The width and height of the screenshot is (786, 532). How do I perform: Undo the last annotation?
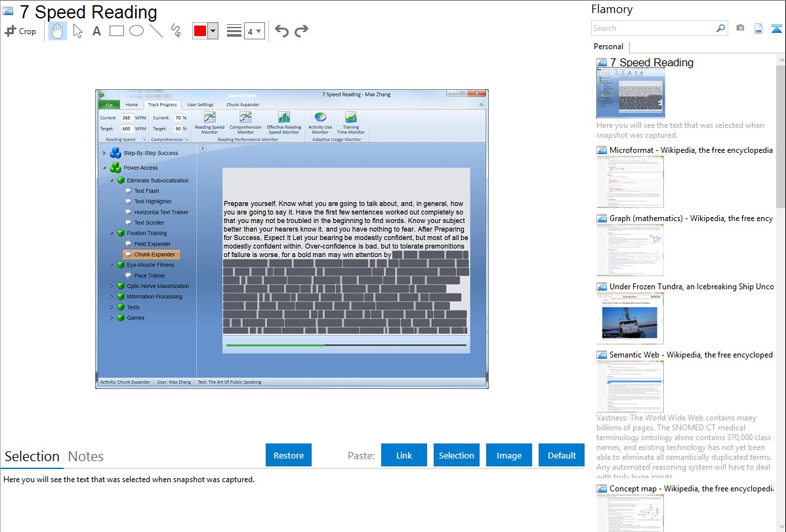(x=281, y=31)
